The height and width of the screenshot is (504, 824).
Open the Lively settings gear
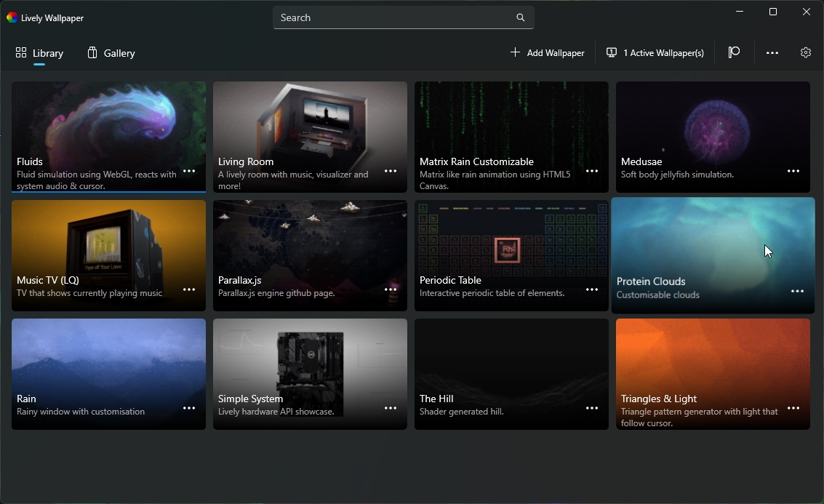point(805,52)
